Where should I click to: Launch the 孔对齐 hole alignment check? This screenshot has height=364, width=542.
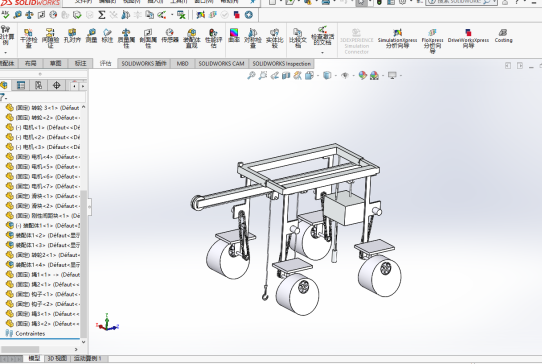pyautogui.click(x=72, y=36)
